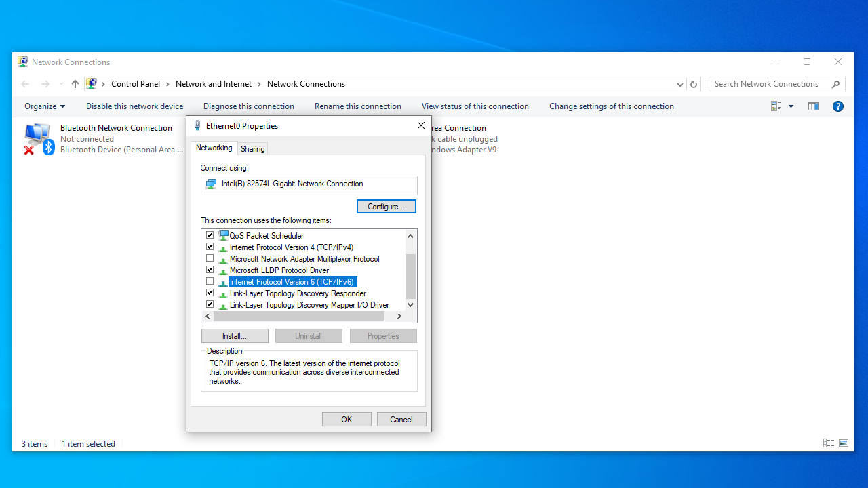Image resolution: width=868 pixels, height=488 pixels.
Task: Open the change view options dropdown arrow
Action: point(791,106)
